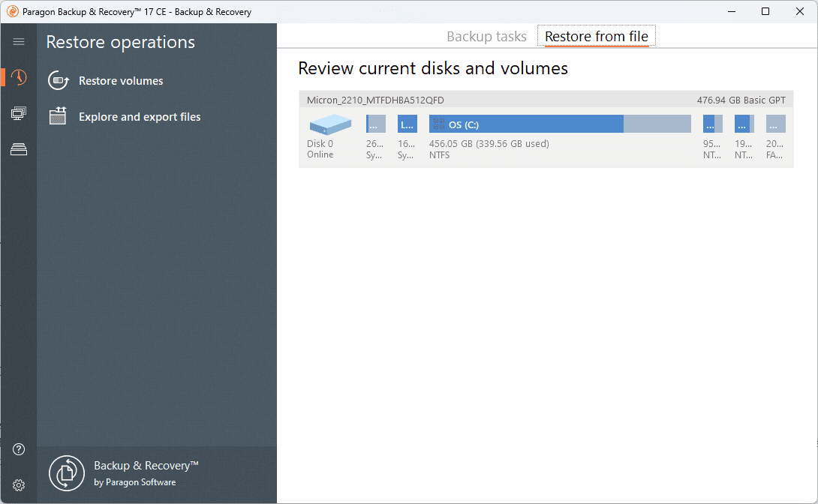
Task: Choose Explore and export files operation
Action: [x=140, y=117]
